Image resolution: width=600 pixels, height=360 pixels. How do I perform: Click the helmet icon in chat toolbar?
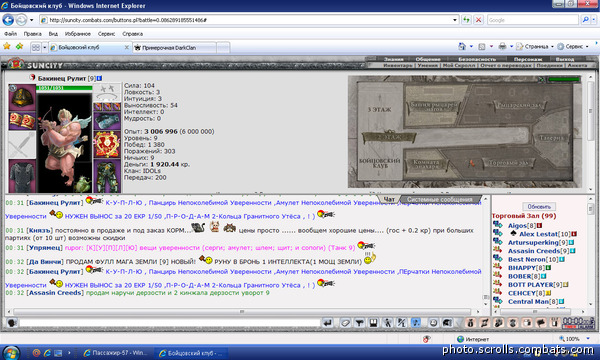point(447,323)
